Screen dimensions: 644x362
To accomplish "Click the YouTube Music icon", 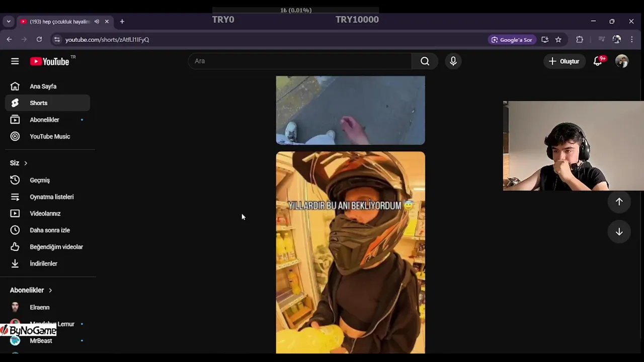I will (x=15, y=136).
